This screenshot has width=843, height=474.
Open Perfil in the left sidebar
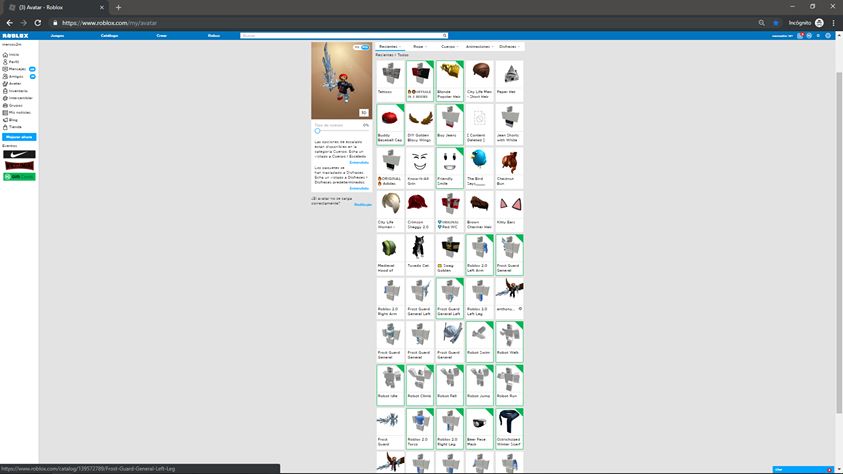[11, 62]
